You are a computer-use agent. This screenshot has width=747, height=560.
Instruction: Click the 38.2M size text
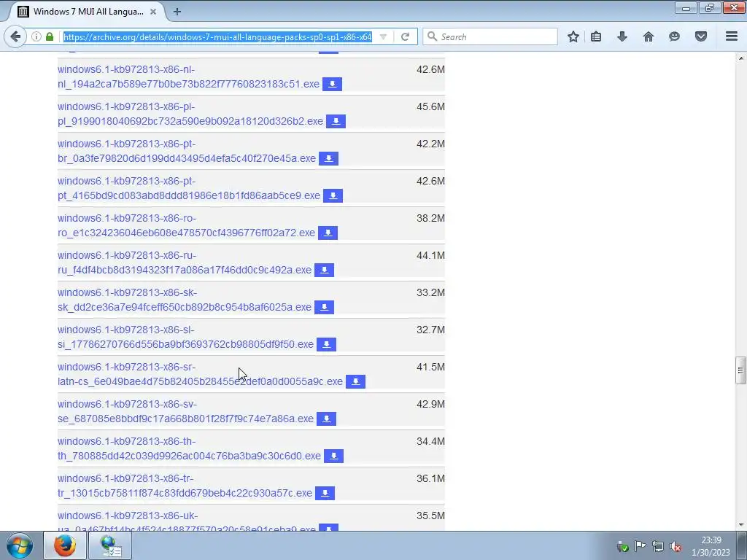click(430, 218)
